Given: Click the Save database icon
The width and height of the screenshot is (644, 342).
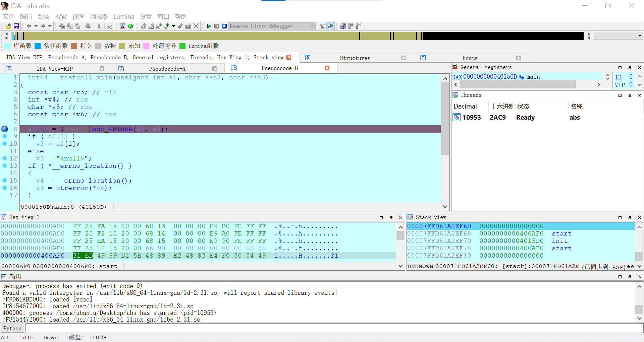Looking at the screenshot, I should tap(16, 26).
